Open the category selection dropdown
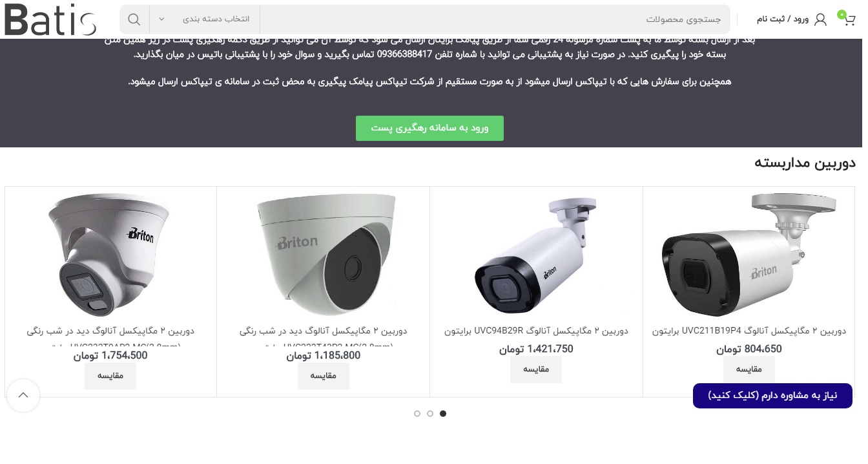Screen dimensions: 868x464 tap(205, 19)
